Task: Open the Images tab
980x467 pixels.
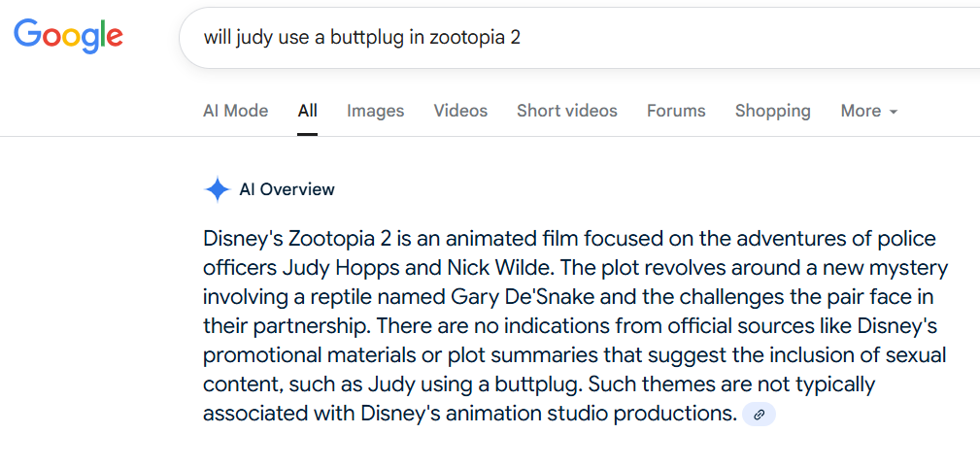Action: tap(376, 111)
